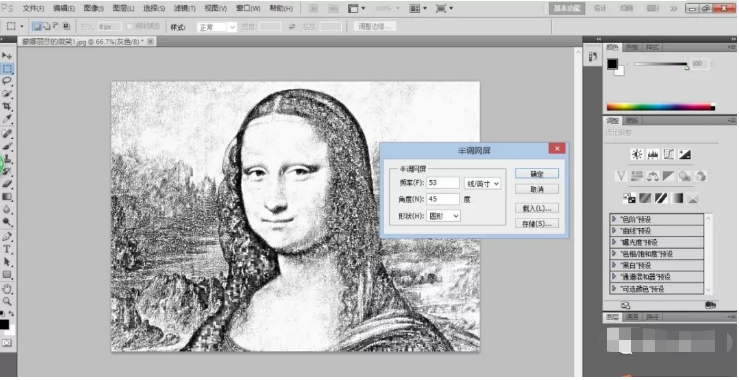This screenshot has width=739, height=380.
Task: Add a Levels adjustment icon
Action: (x=653, y=154)
